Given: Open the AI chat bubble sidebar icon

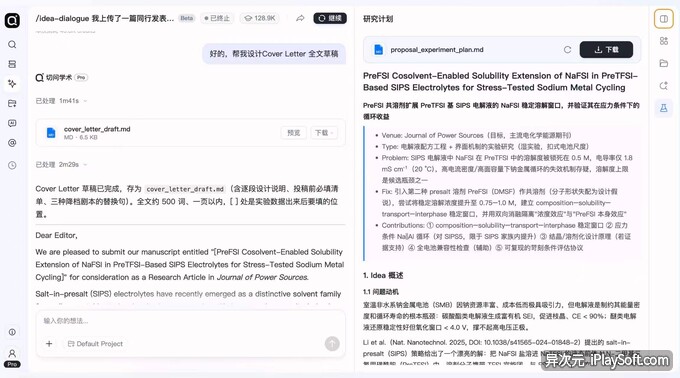Looking at the screenshot, I should 12,123.
